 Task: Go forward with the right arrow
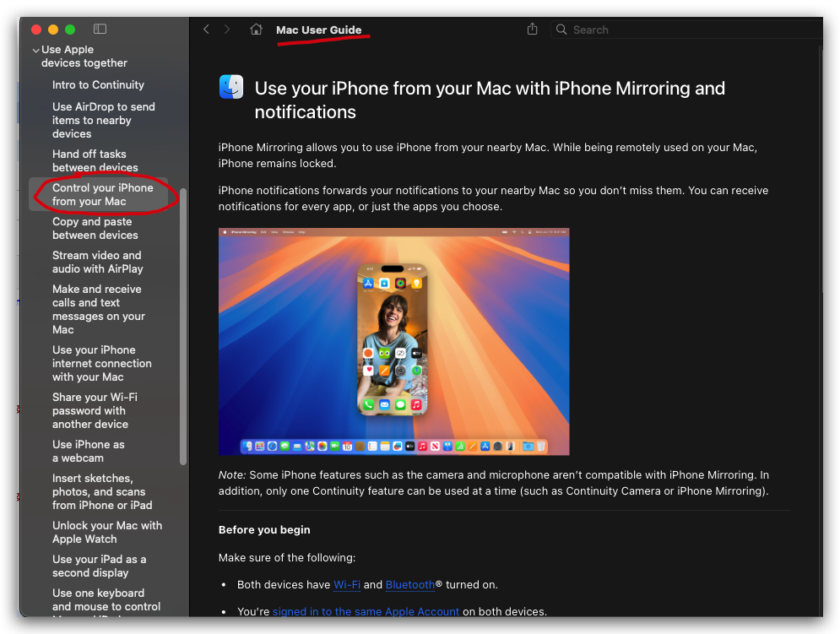227,30
